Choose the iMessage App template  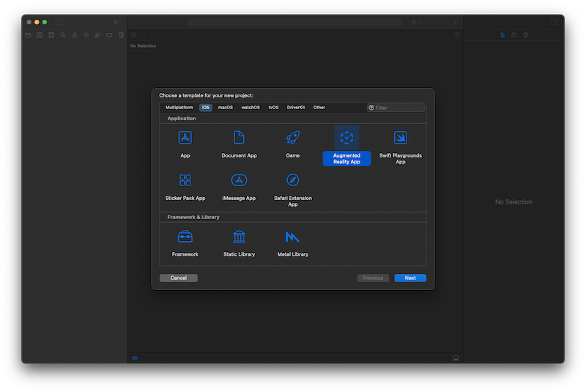tap(239, 188)
